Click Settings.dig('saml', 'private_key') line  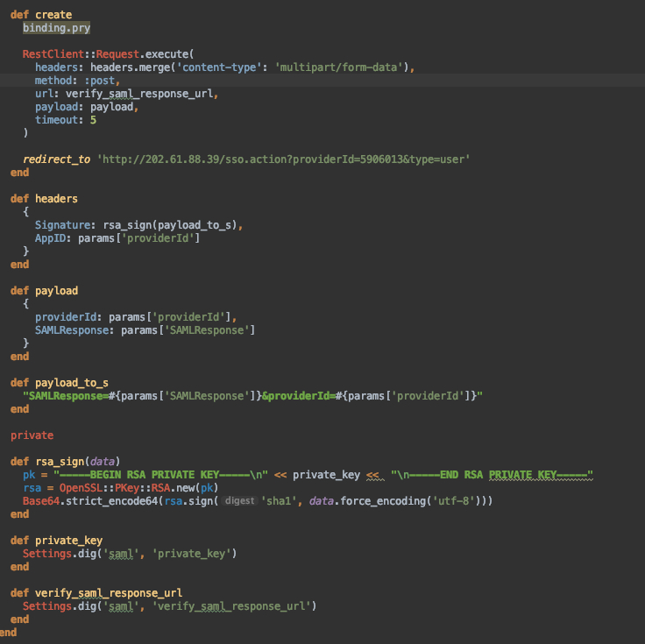pyautogui.click(x=130, y=554)
